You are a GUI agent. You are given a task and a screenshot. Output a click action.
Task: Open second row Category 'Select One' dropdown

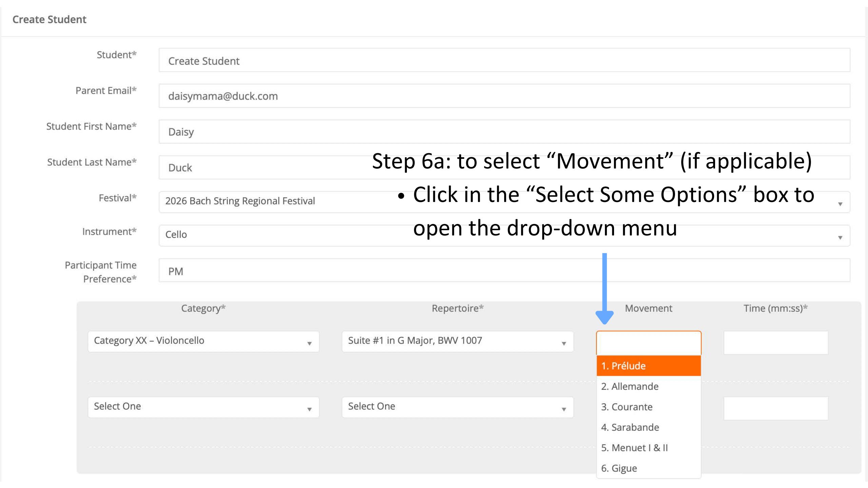[x=203, y=407]
